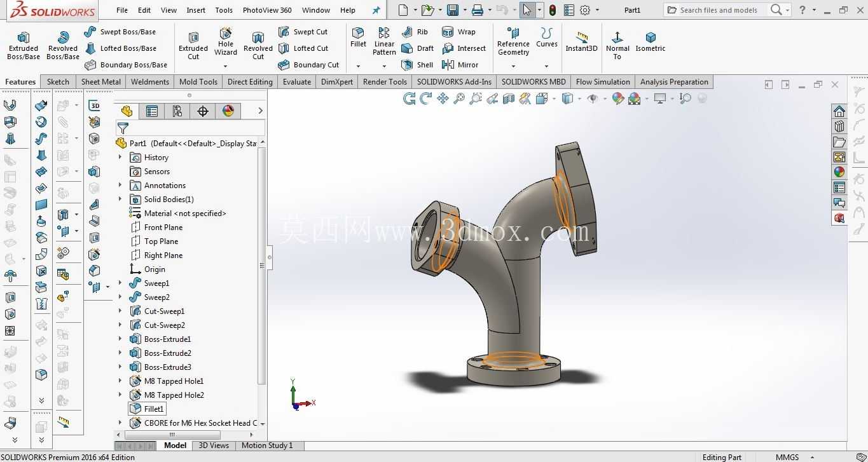Pick the Swept Cut tool
The image size is (868, 462).
(x=303, y=32)
